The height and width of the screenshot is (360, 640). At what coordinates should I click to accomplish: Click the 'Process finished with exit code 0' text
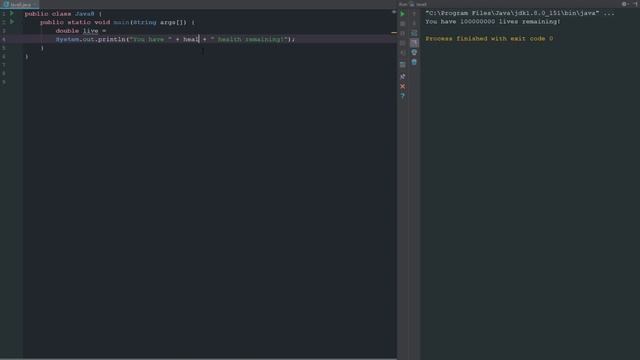(489, 39)
